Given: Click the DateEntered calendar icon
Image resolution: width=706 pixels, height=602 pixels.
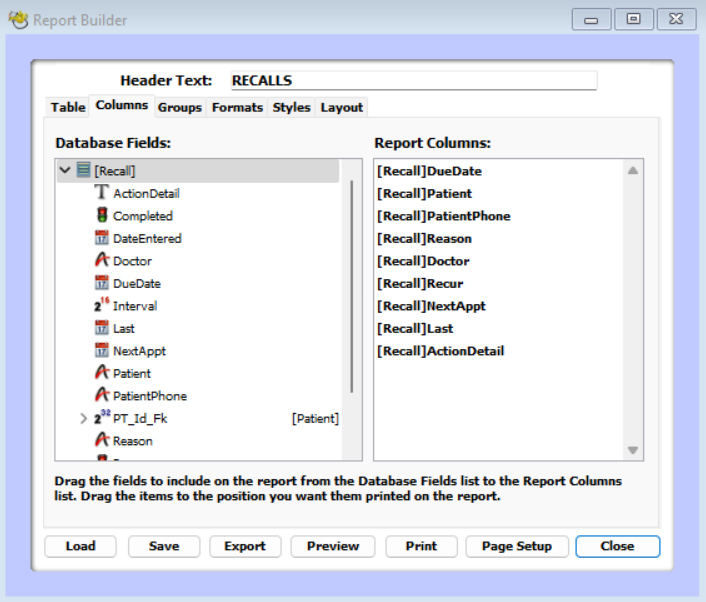Looking at the screenshot, I should tap(102, 237).
